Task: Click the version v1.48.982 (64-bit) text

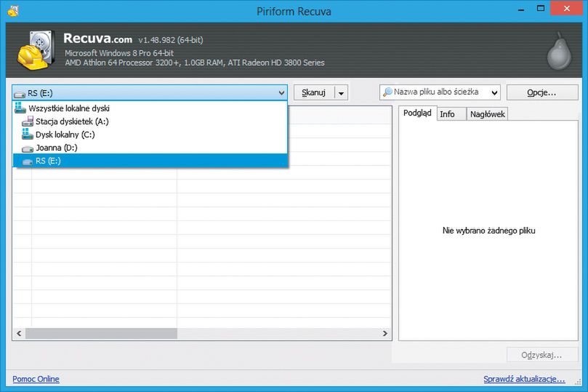Action: [171, 40]
